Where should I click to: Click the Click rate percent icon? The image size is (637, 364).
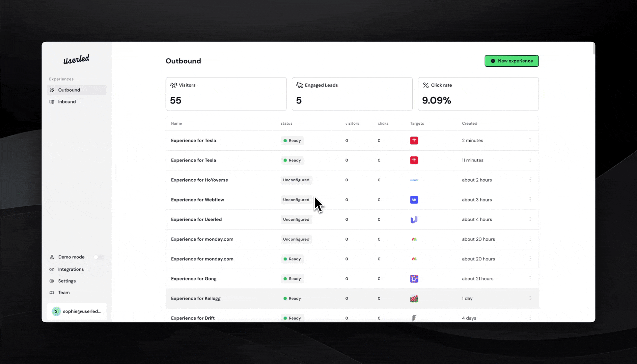[426, 85]
